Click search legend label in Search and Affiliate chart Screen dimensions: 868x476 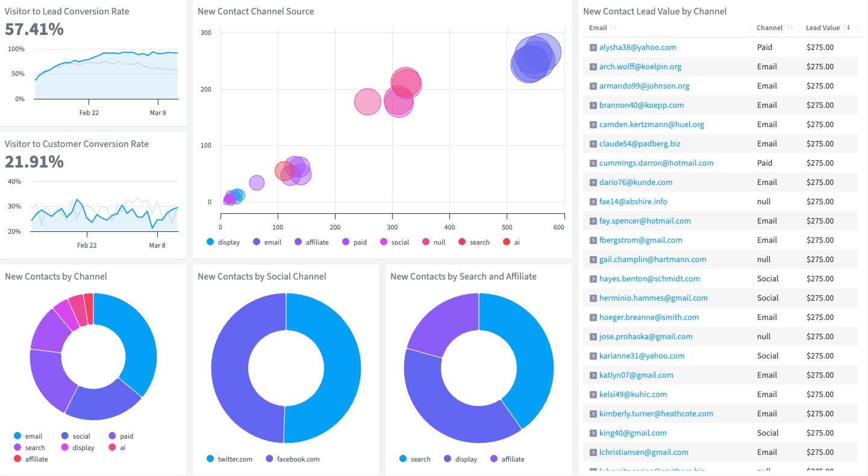click(x=420, y=459)
